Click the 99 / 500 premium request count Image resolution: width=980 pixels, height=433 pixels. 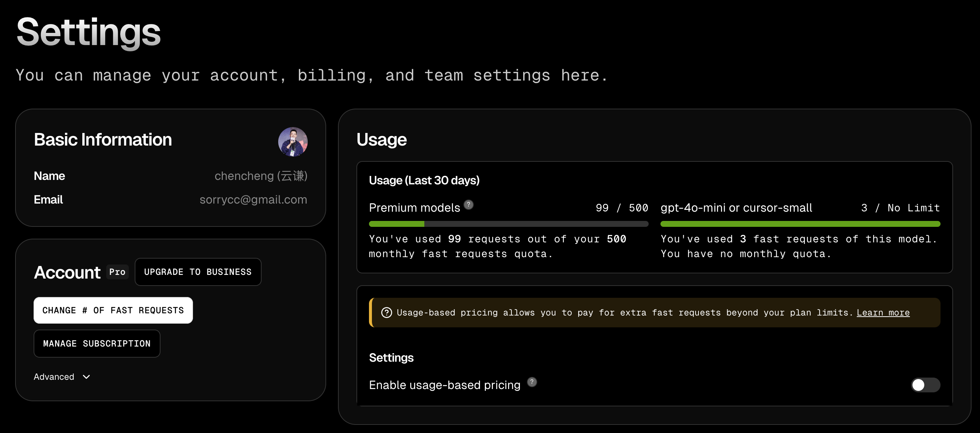pos(622,208)
